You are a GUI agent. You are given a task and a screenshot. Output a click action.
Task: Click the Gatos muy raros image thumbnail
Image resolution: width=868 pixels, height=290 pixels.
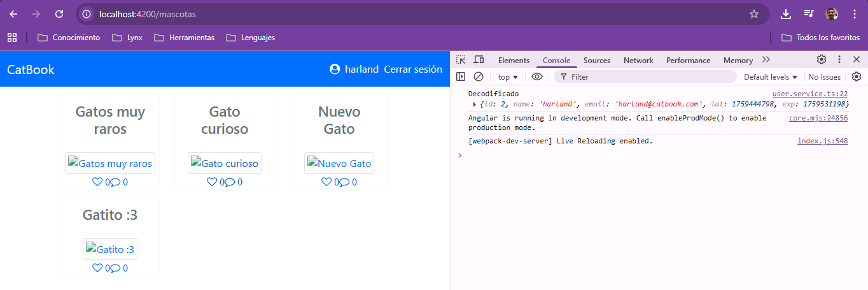pyautogui.click(x=110, y=163)
